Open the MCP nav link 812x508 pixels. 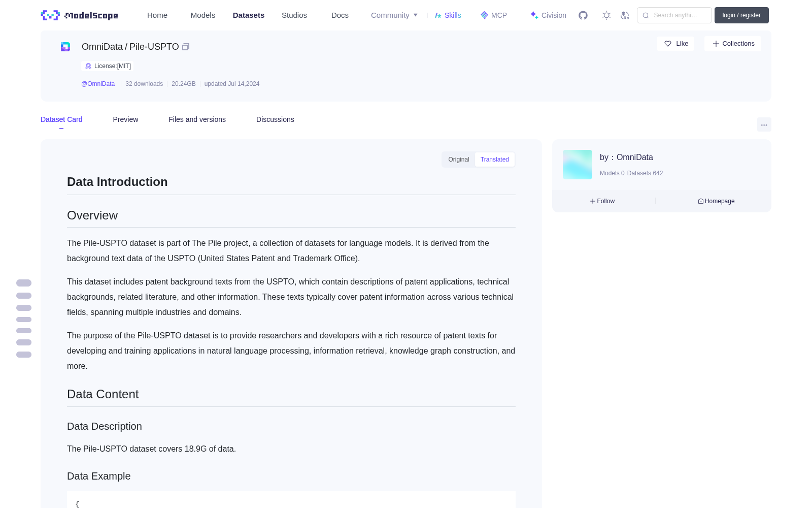[x=494, y=15]
